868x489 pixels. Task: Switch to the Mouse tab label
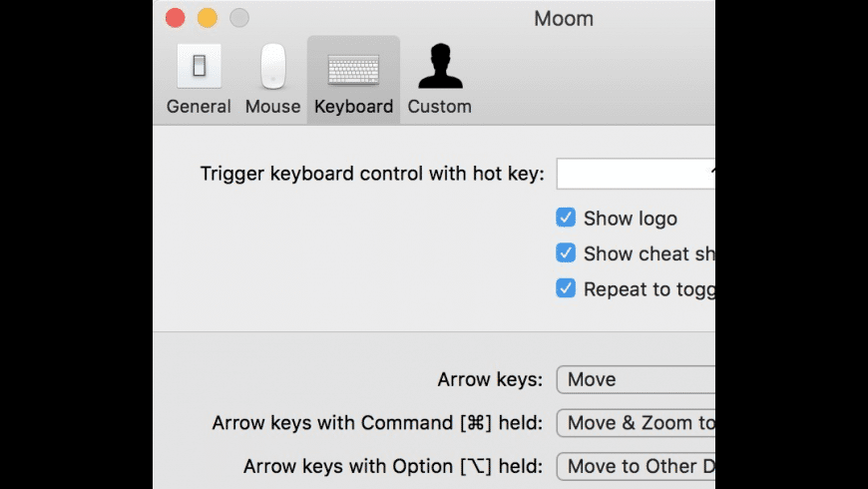tap(273, 107)
